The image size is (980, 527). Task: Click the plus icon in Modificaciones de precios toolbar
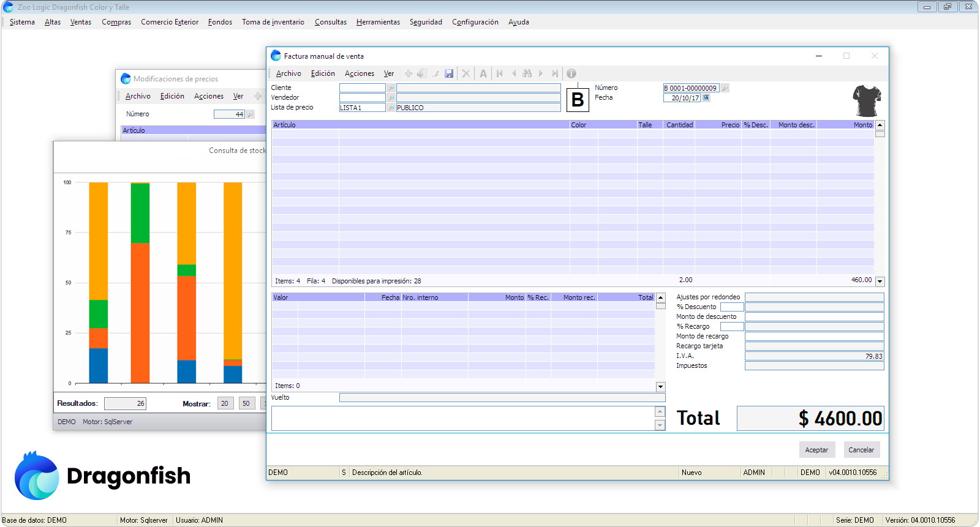click(258, 96)
